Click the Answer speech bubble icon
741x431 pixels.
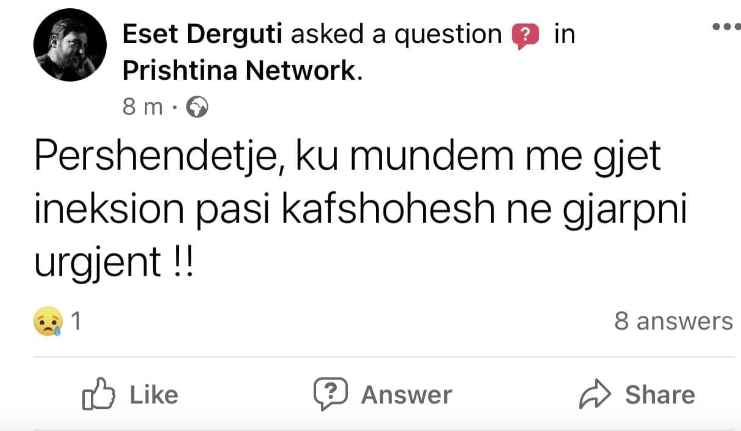331,394
